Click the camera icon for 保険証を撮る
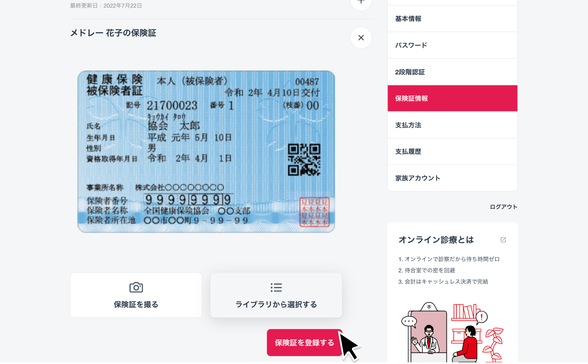This screenshot has height=364, width=588. point(136,287)
